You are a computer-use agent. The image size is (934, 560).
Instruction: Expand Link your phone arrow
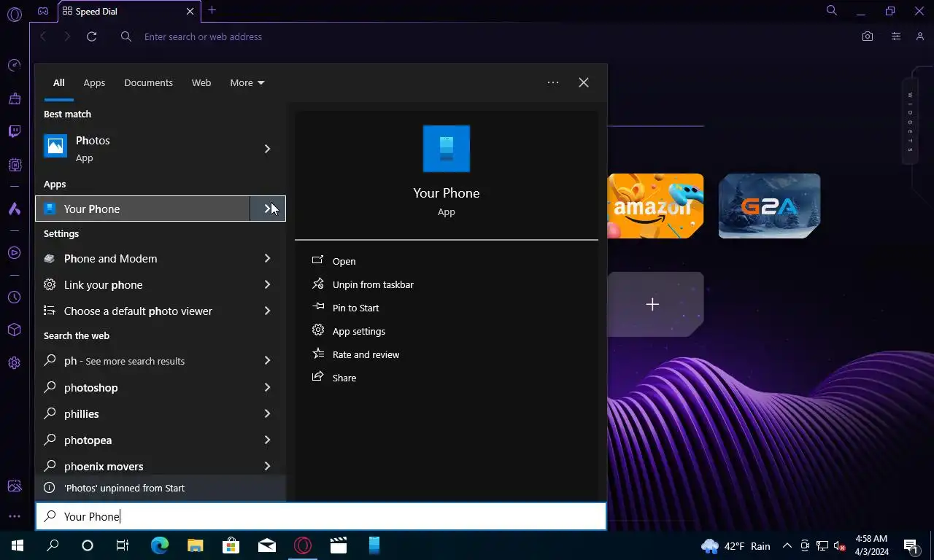pyautogui.click(x=267, y=284)
